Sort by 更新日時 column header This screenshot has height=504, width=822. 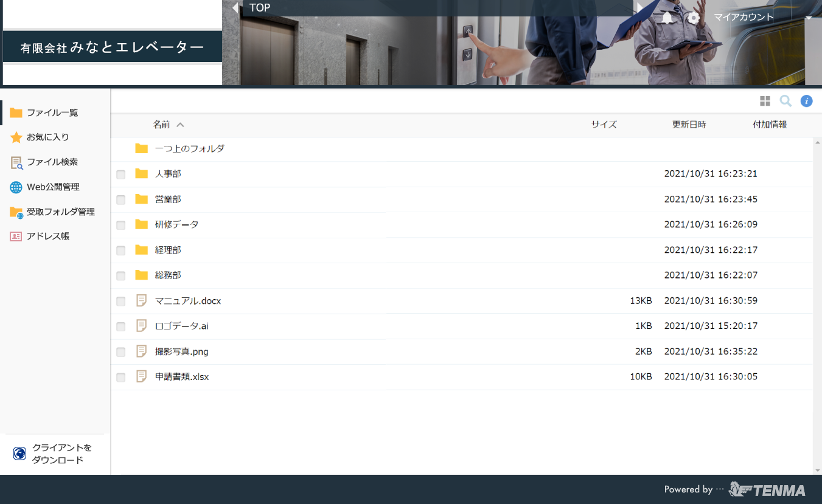point(689,125)
